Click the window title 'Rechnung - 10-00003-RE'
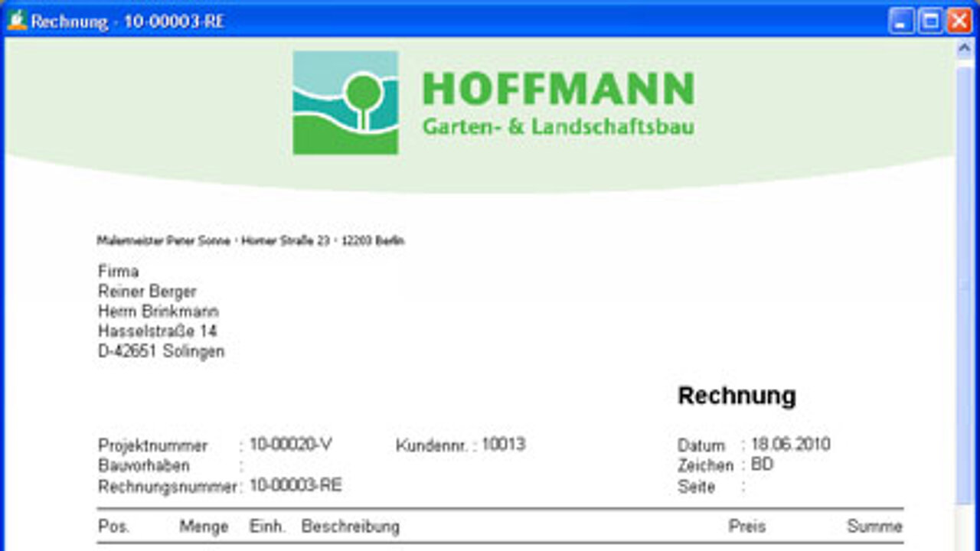Screen dimensions: 980x551 point(128,21)
